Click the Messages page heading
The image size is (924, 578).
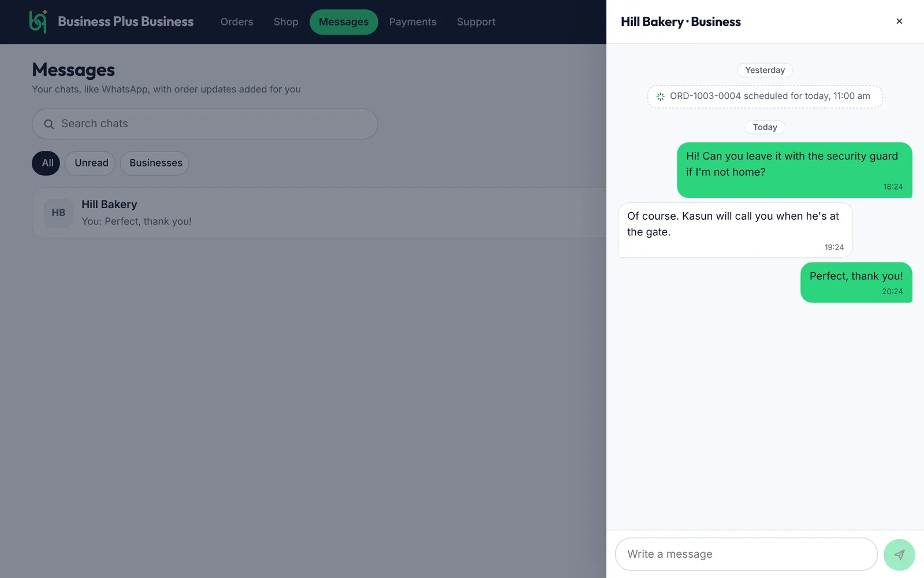(73, 70)
